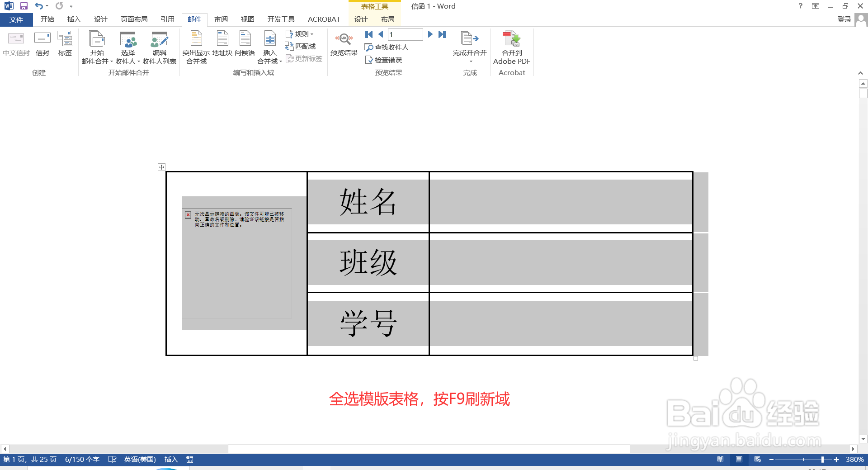Click the record number input field
868x470 pixels.
tap(406, 34)
